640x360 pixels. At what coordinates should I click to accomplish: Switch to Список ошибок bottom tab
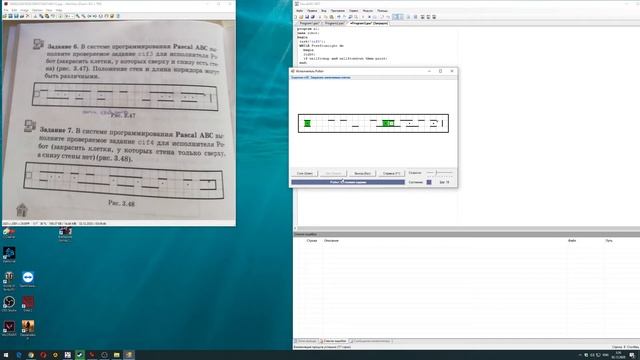(333, 341)
